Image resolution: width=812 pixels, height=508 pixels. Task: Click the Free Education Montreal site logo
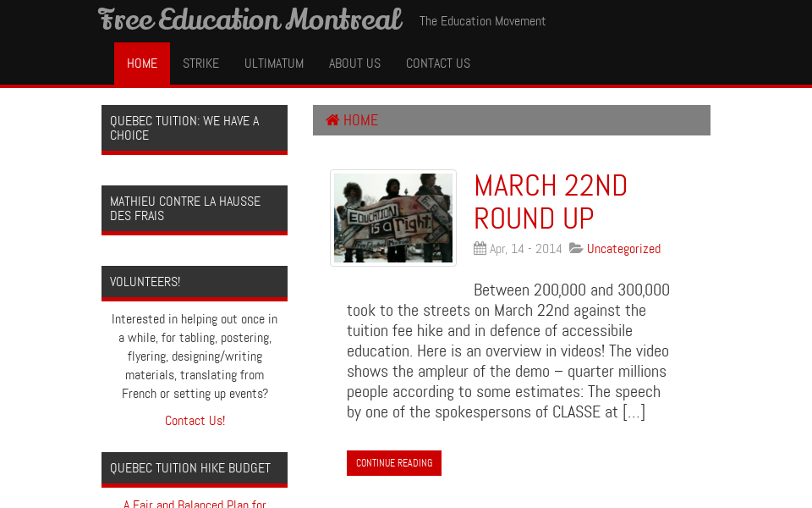tap(250, 19)
